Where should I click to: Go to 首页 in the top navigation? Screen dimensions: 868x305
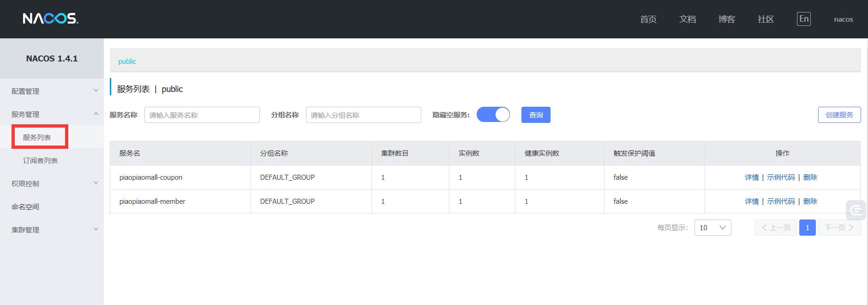648,19
